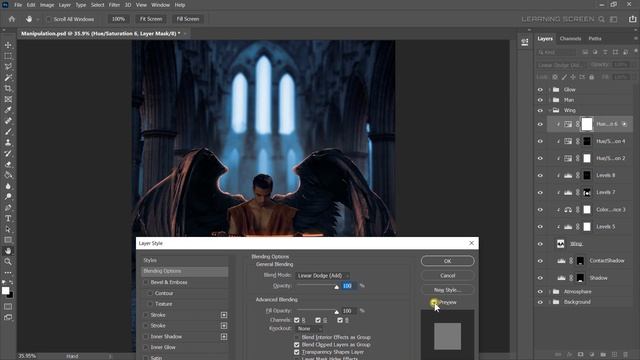
Task: Click the General Blending Opacity slider
Action: [x=318, y=286]
